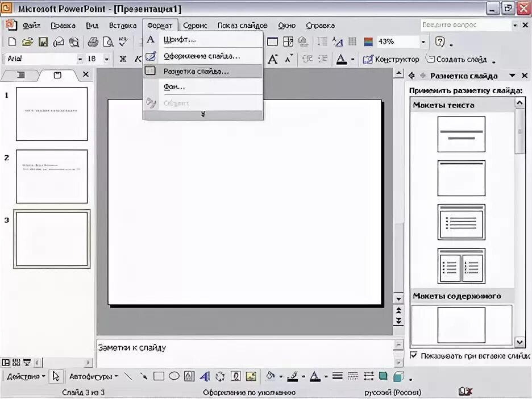This screenshot has height=399, width=532.
Task: Select slide 1 thumbnail
Action: tap(52, 114)
